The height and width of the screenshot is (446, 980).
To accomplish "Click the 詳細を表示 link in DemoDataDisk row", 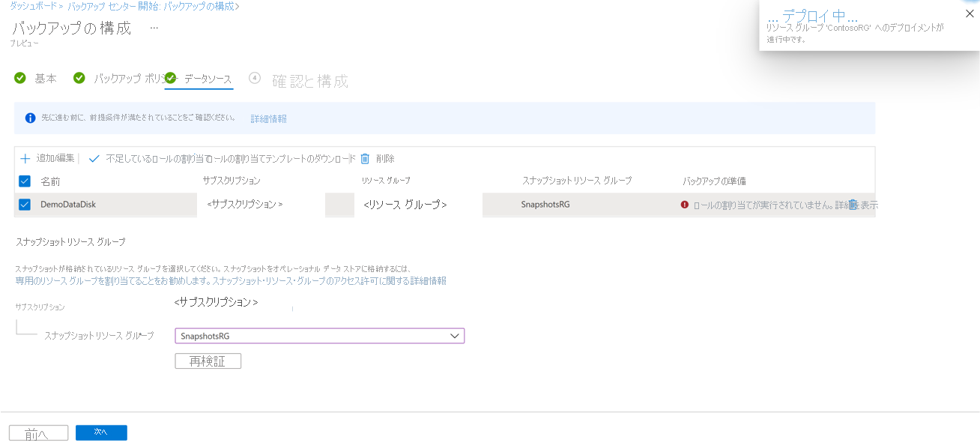I will click(856, 205).
